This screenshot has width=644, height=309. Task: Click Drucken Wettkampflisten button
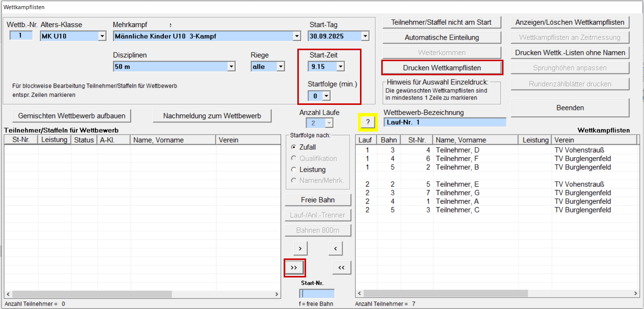tap(442, 68)
